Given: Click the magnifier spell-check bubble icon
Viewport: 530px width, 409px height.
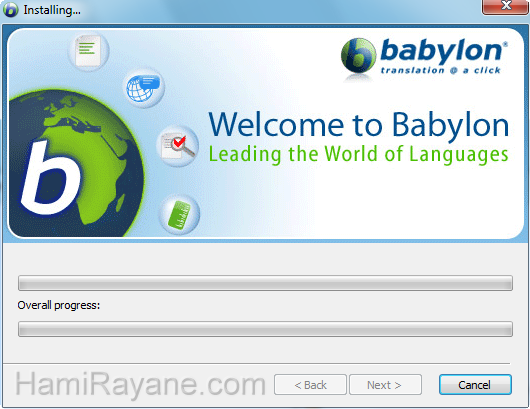Looking at the screenshot, I should 178,146.
